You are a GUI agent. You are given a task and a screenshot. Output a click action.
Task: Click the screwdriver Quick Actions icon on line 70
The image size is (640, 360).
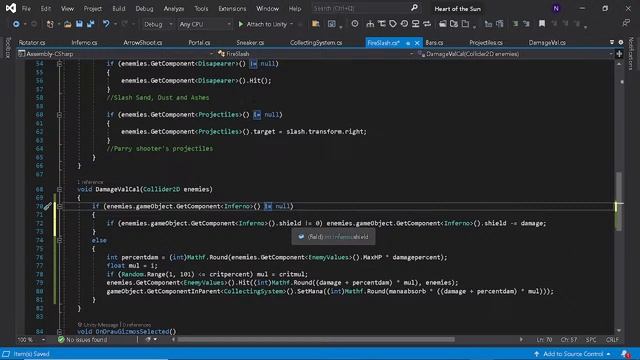coord(48,207)
